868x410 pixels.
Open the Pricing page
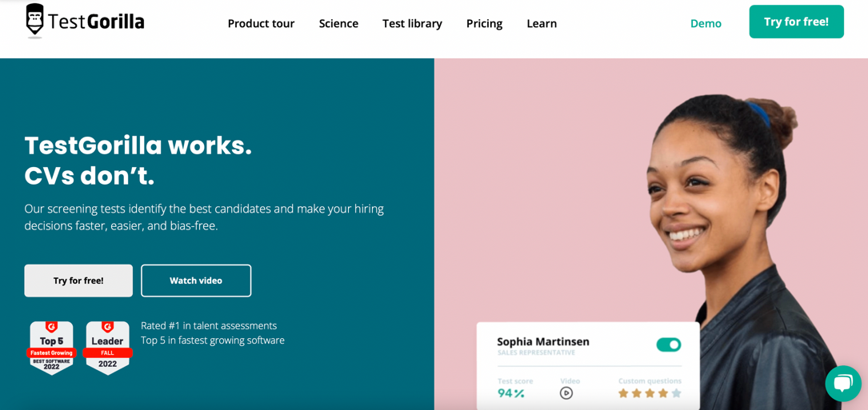[484, 24]
